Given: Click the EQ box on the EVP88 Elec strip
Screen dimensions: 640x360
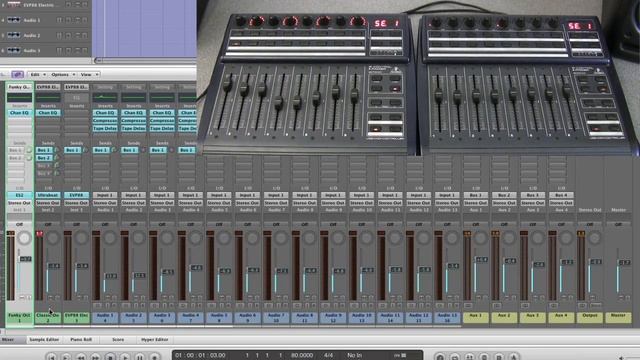Looking at the screenshot, I should (76, 98).
